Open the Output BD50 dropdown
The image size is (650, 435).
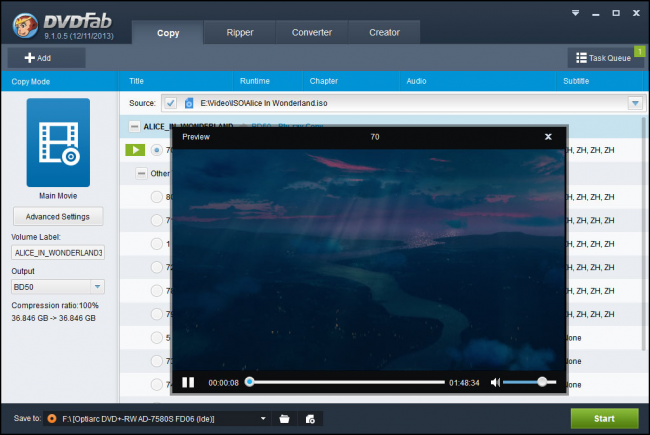click(x=97, y=287)
